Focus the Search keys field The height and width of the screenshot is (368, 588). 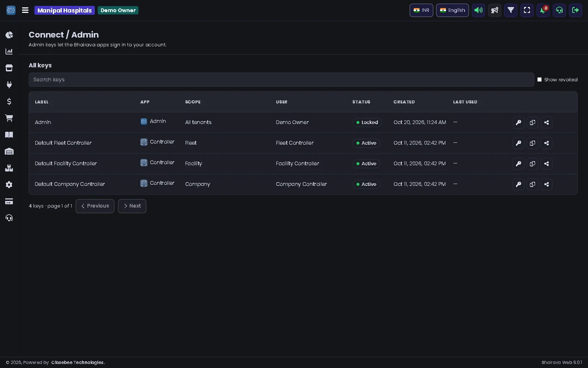(x=281, y=79)
